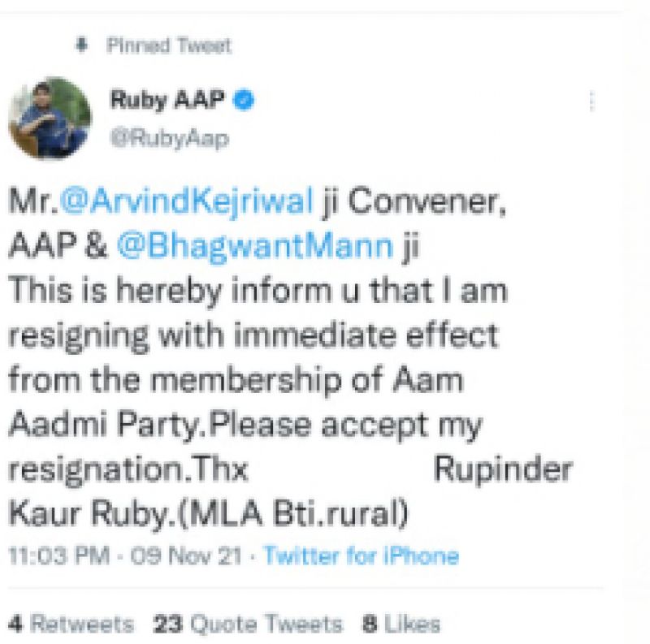Screen dimensions: 650x644
Task: Click the Twitter for iPhone source link
Action: 362,556
